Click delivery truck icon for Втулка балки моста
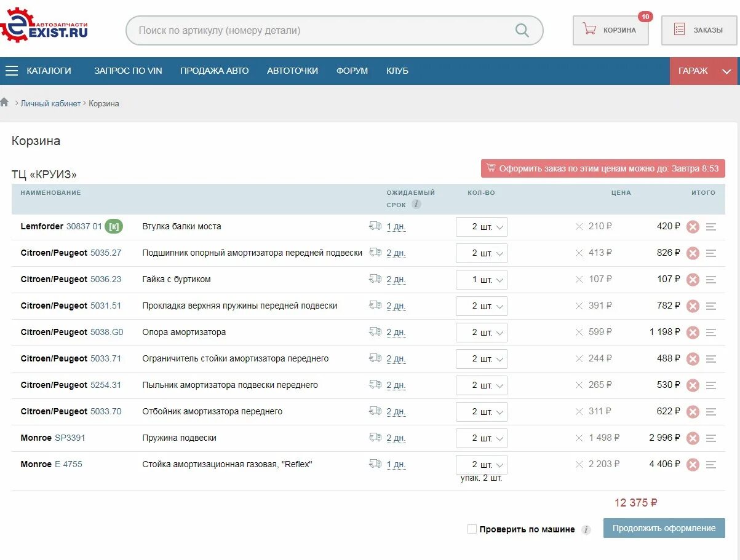The height and width of the screenshot is (560, 740). [375, 226]
